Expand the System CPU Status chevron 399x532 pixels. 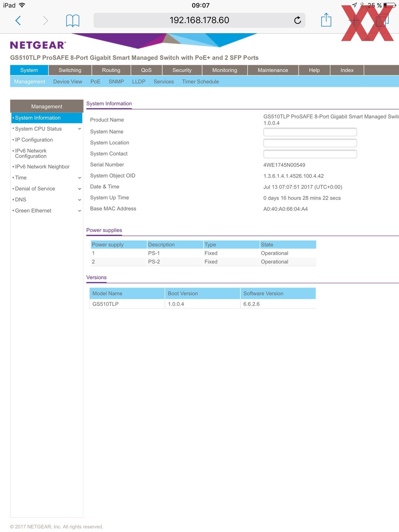point(80,129)
